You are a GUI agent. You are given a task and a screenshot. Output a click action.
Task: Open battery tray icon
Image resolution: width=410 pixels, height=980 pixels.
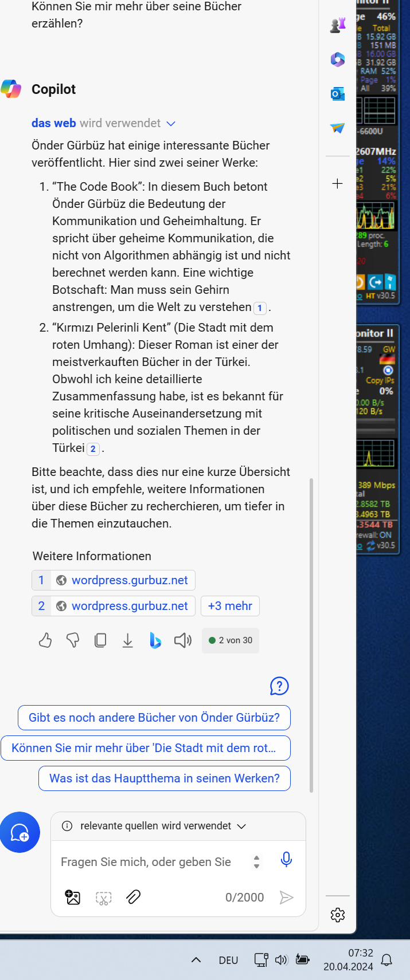pyautogui.click(x=303, y=959)
